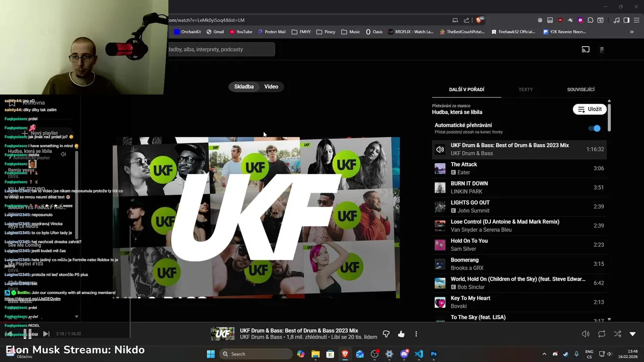
Task: Switch to Skladba mode
Action: tap(244, 86)
